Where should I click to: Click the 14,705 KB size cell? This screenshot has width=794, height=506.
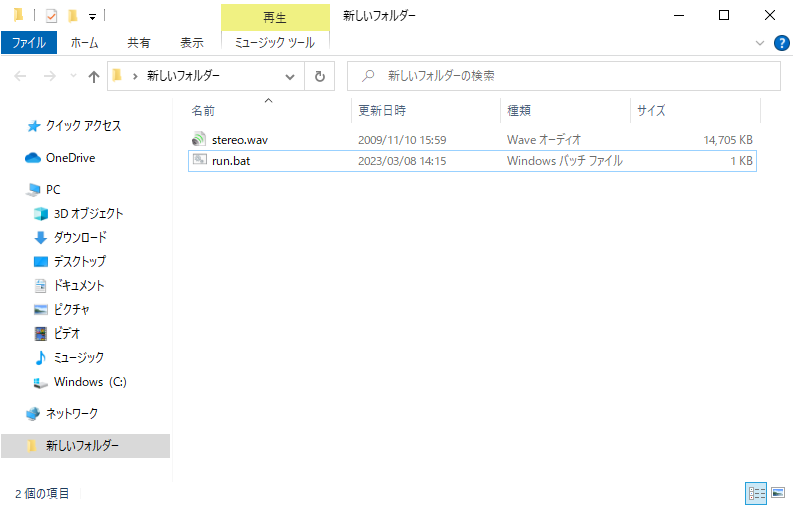coord(728,140)
